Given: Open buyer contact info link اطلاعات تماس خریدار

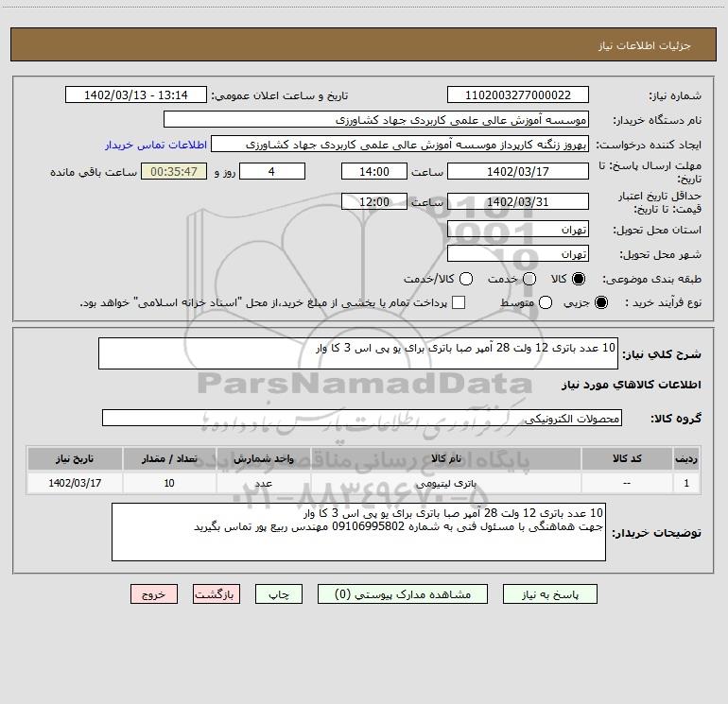Looking at the screenshot, I should point(156,145).
